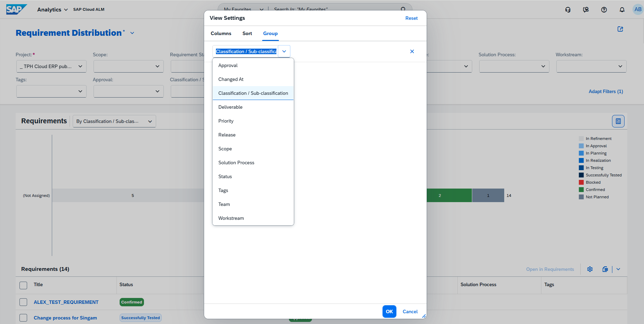The image size is (644, 324).
Task: Click the Reset link in View Settings
Action: point(411,18)
